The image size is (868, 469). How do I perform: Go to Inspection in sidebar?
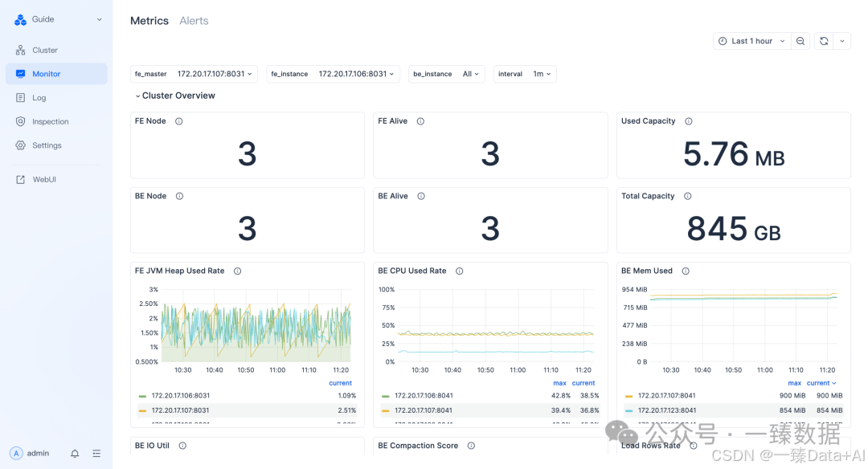(56, 122)
